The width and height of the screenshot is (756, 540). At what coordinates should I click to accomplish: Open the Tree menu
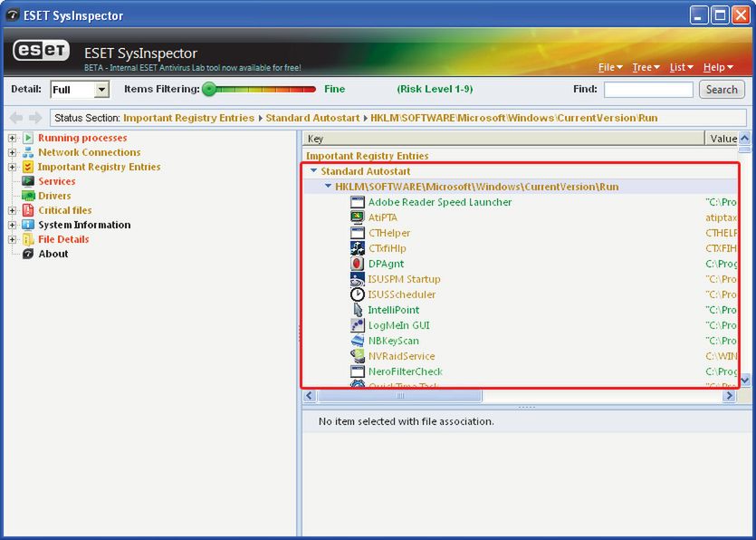point(646,68)
